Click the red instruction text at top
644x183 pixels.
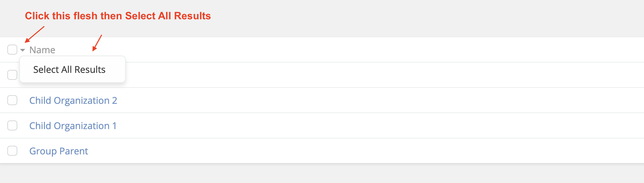click(118, 16)
